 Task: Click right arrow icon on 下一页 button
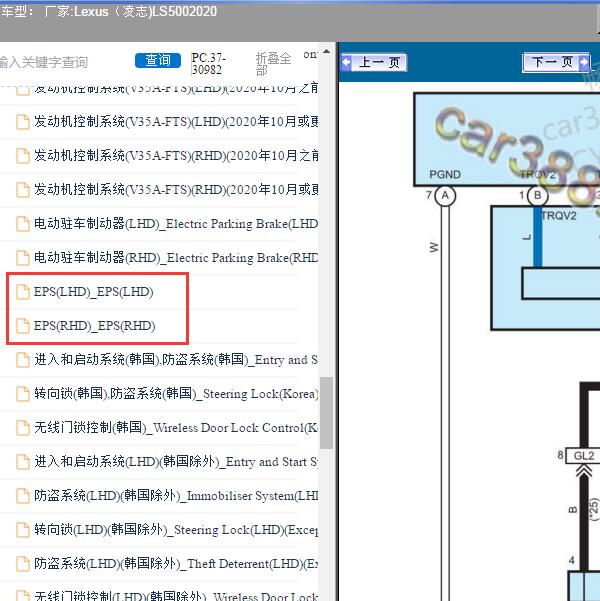(584, 62)
